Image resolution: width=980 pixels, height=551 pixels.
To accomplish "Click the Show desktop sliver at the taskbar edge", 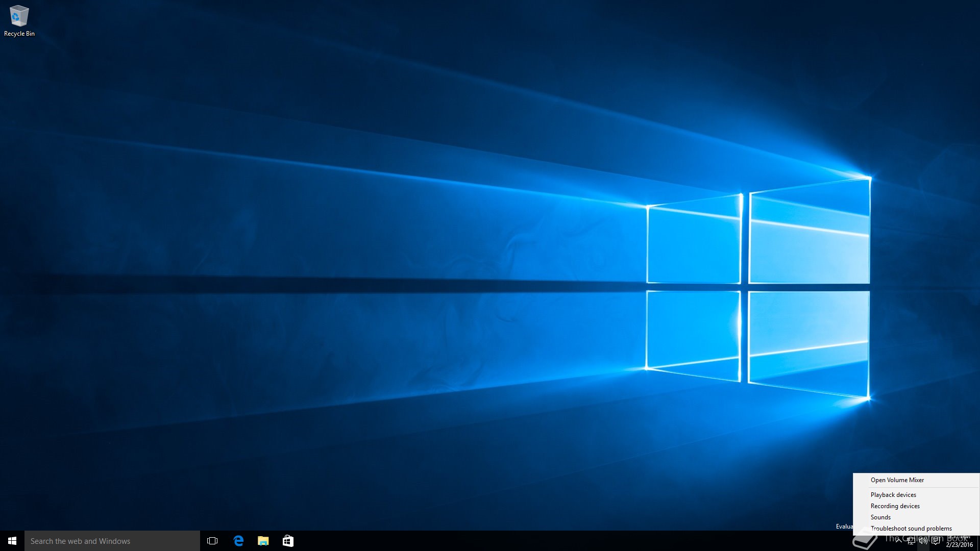I will [x=978, y=541].
